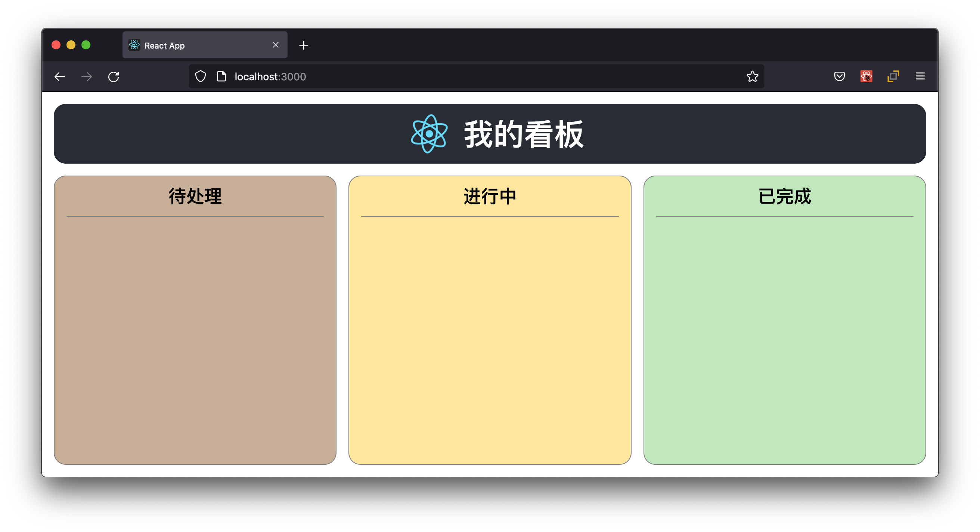Open the Firefox hamburger menu
The height and width of the screenshot is (532, 980).
click(x=920, y=77)
